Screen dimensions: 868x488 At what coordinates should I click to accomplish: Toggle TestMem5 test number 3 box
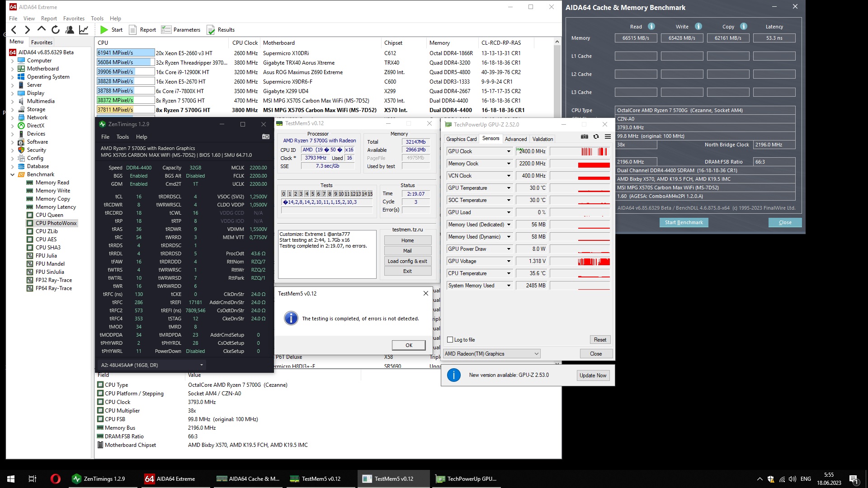point(301,194)
